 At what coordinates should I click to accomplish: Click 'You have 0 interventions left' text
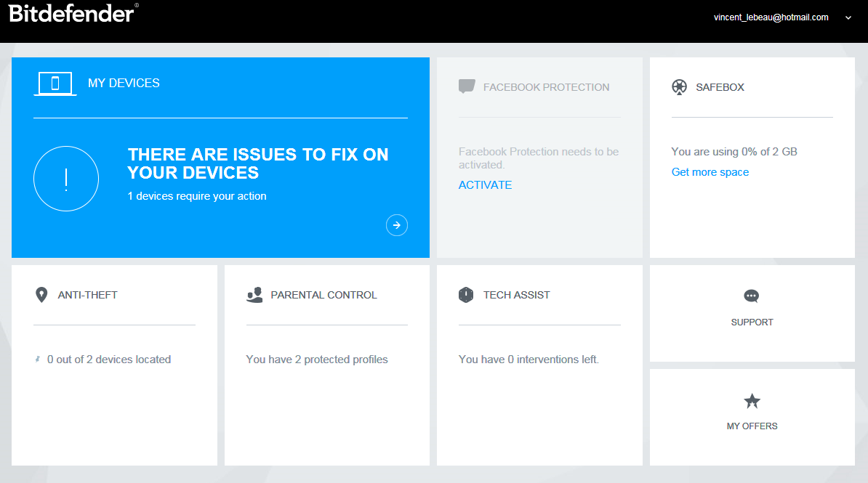tap(529, 360)
